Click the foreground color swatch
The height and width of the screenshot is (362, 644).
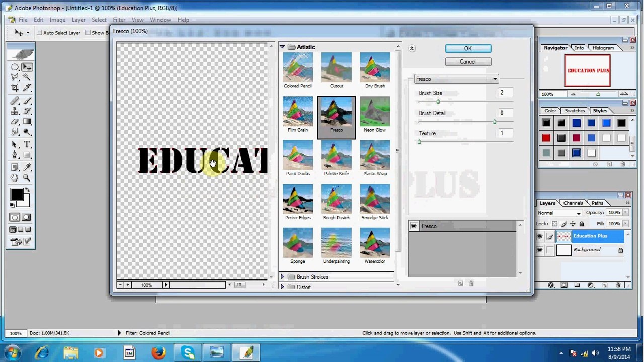[x=16, y=194]
